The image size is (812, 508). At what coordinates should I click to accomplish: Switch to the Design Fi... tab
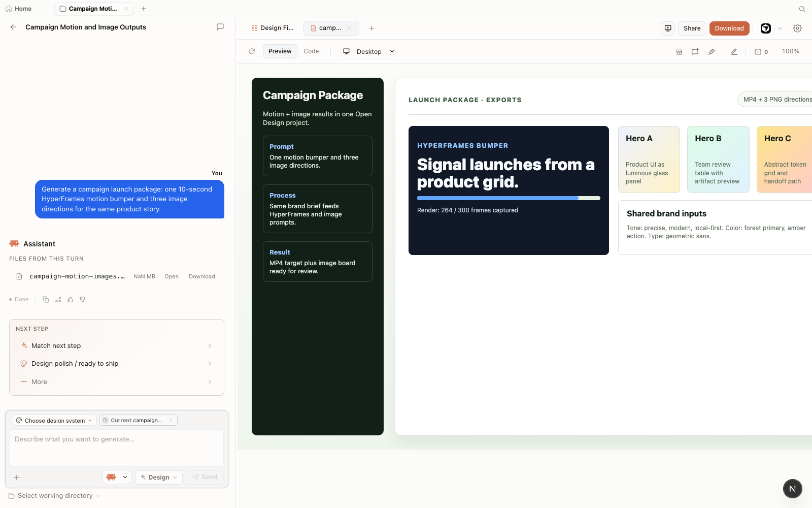[x=273, y=28]
